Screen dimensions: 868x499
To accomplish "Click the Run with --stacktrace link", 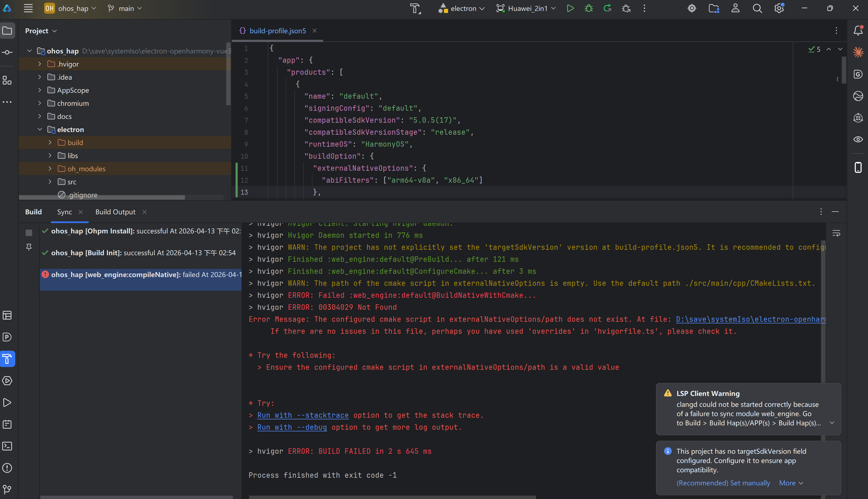I will tap(303, 415).
